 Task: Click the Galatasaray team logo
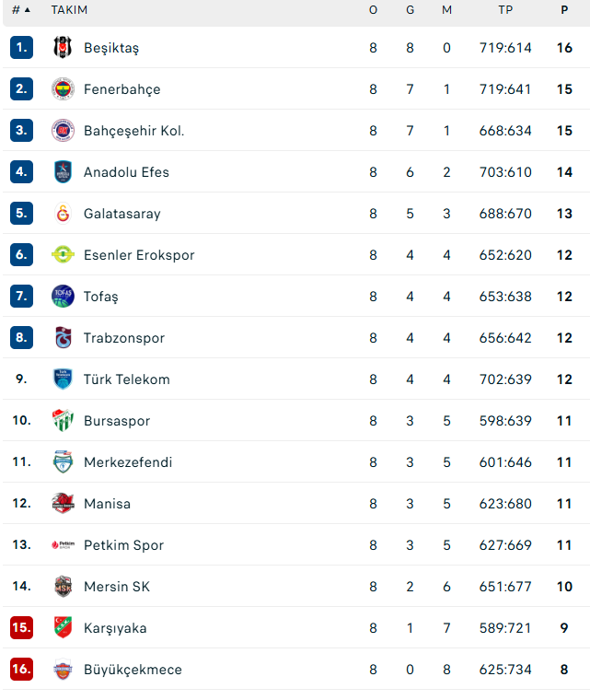[x=63, y=214]
